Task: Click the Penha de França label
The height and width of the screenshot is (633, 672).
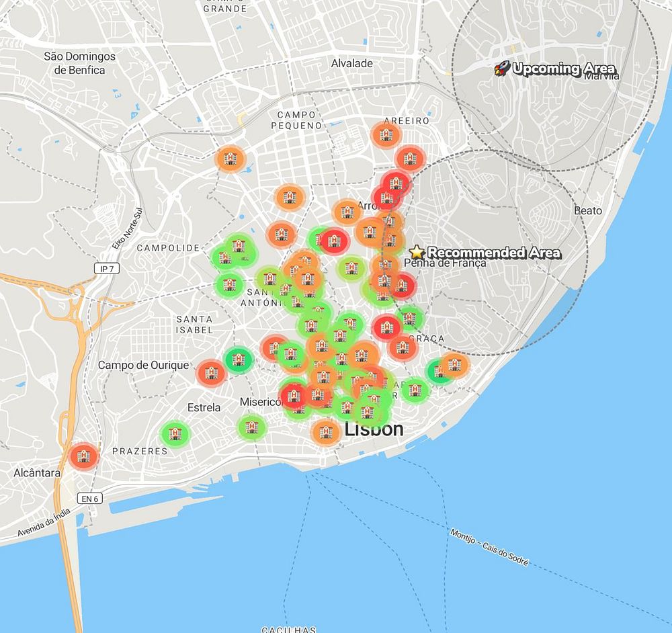Action: point(446,263)
